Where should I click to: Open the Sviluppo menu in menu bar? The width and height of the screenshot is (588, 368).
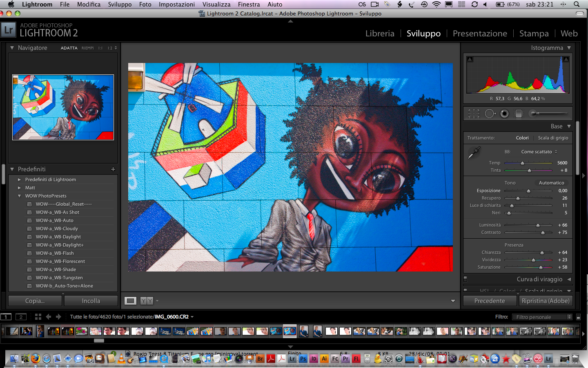120,4
